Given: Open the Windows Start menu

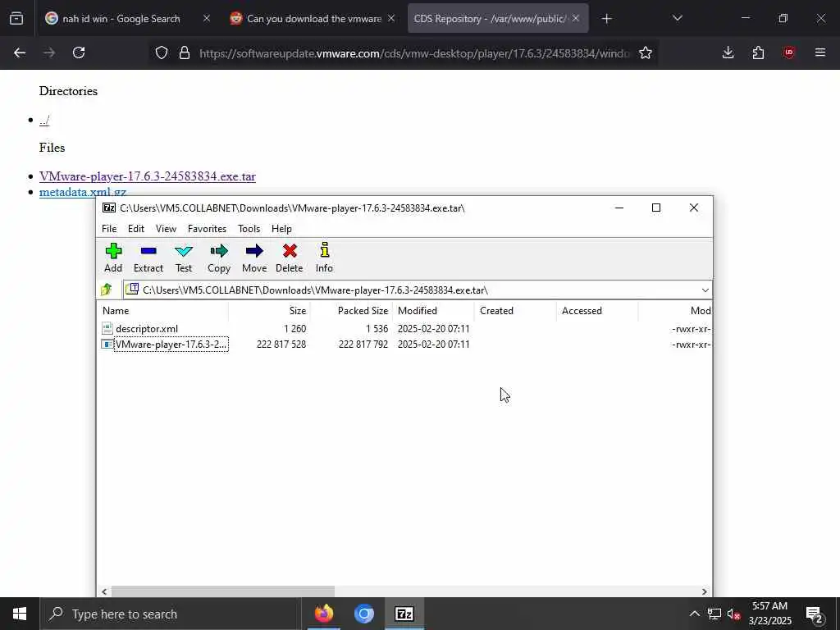Looking at the screenshot, I should (20, 614).
